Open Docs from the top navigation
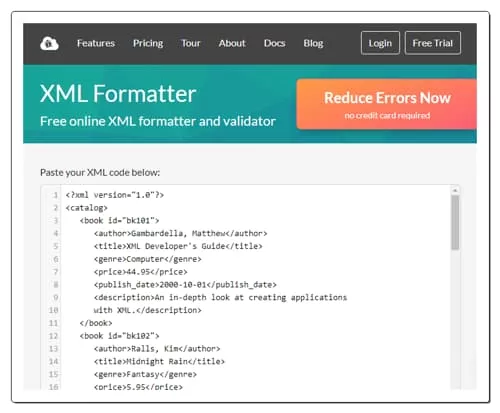Viewport: 500px width, 413px height. [275, 43]
